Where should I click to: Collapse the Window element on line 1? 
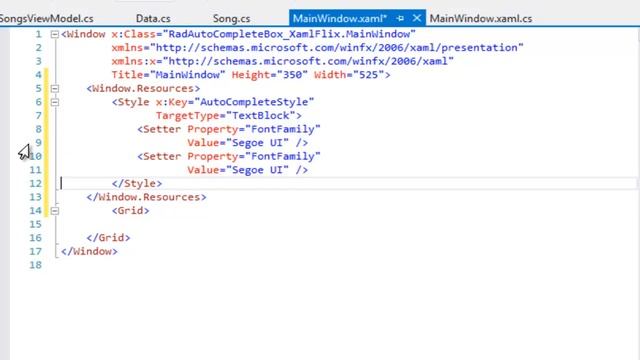(55, 34)
